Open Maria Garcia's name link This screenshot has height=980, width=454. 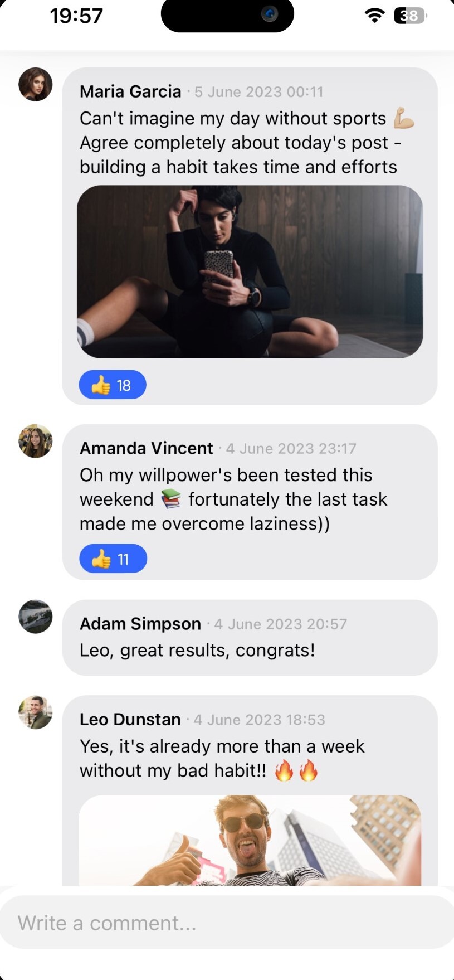130,91
